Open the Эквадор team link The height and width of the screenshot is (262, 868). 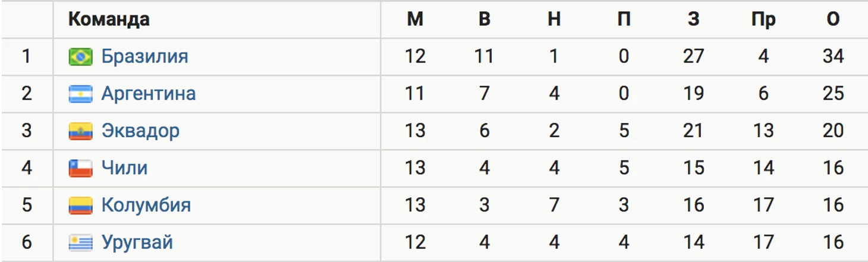pos(140,131)
